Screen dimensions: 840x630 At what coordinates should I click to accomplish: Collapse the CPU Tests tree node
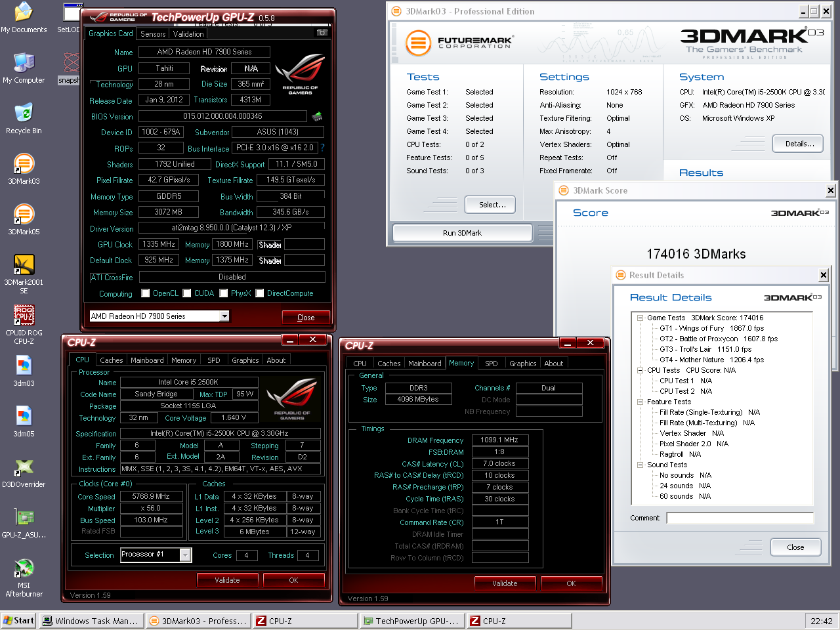pos(640,370)
